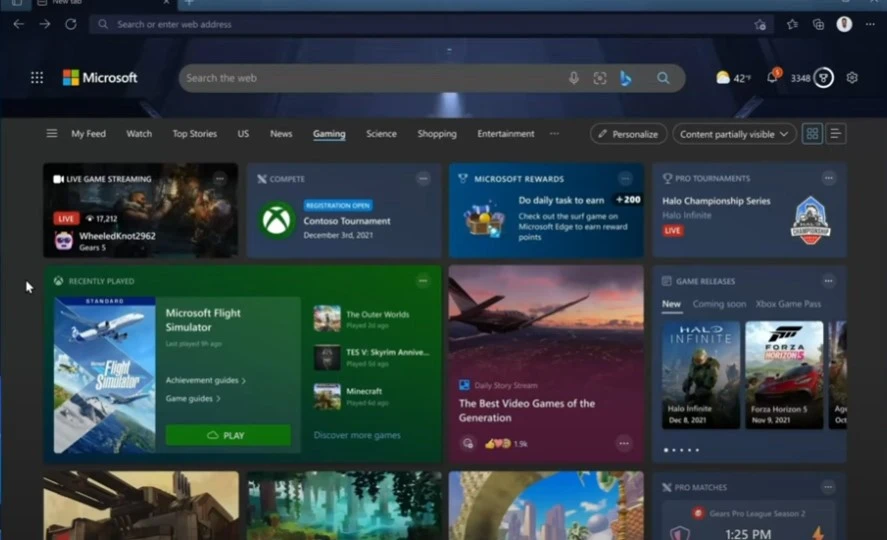Open the feed hamburger menu
887x540 pixels.
(51, 133)
